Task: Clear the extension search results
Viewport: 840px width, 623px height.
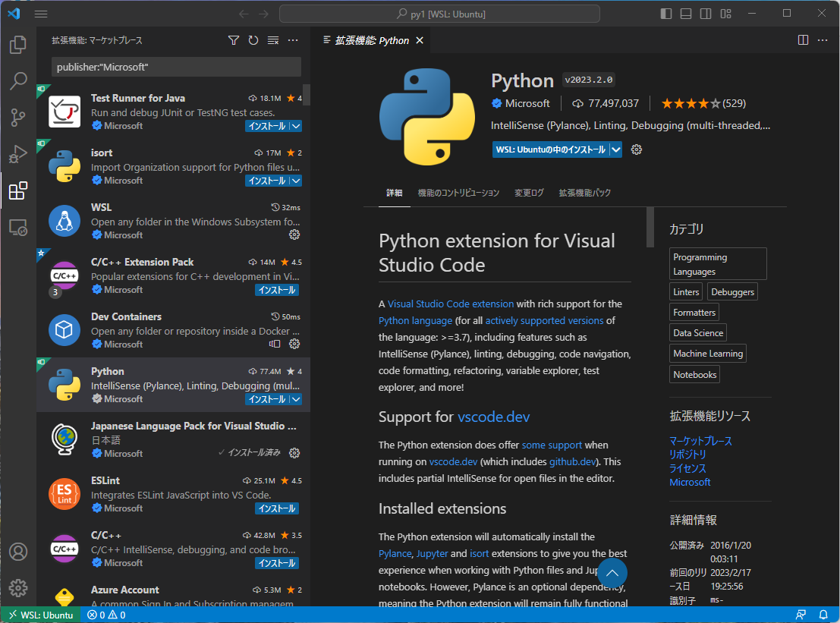Action: (272, 40)
